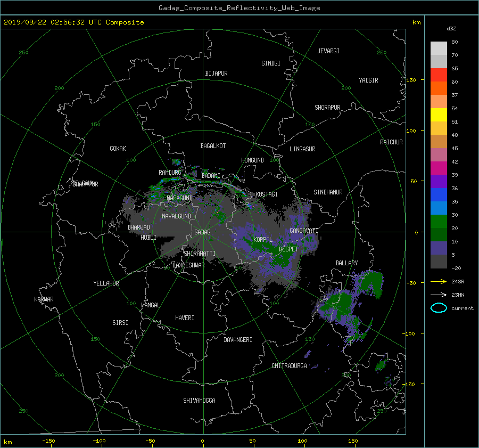Screen dimensions: 479x448
Task: Click the SHIRAHATTI city label
Action: 200,254
